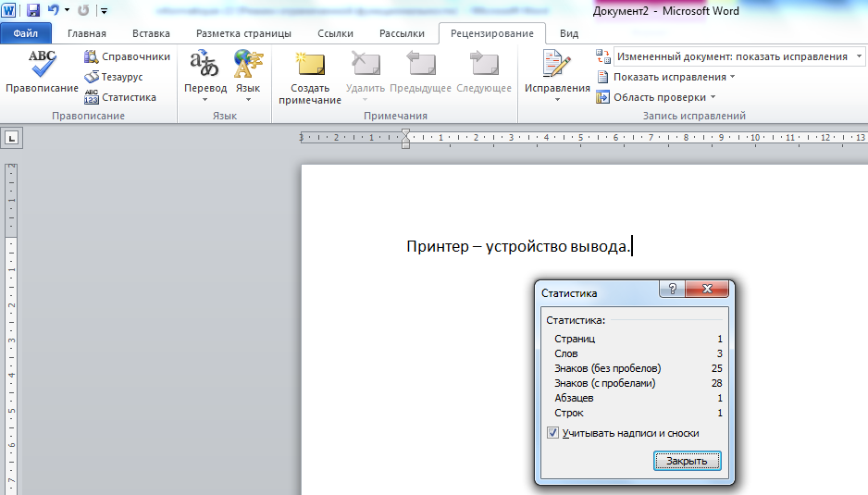
Task: Open the Измененный документ display combo box
Action: point(731,56)
